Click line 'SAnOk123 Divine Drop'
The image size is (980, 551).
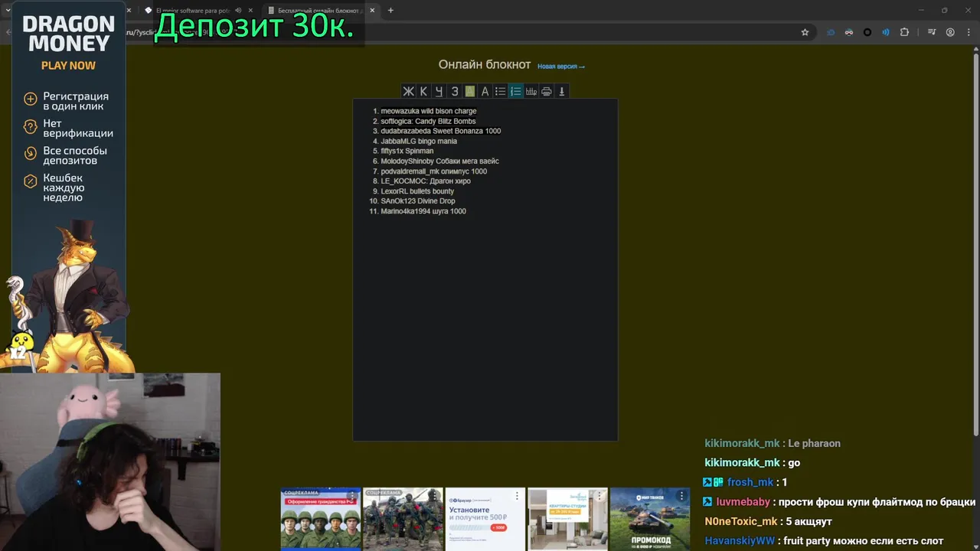(x=418, y=201)
